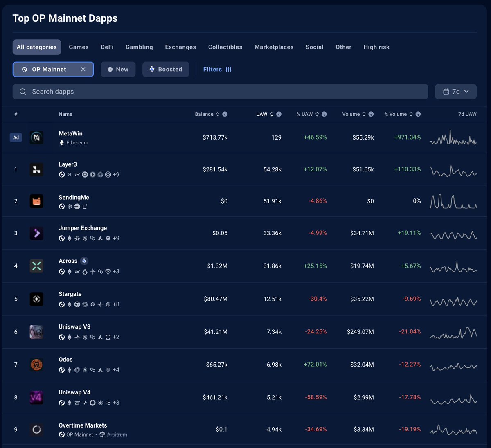Viewport: 491px width, 448px height.
Task: Open the MetaWin dapp logo
Action: pyautogui.click(x=36, y=137)
